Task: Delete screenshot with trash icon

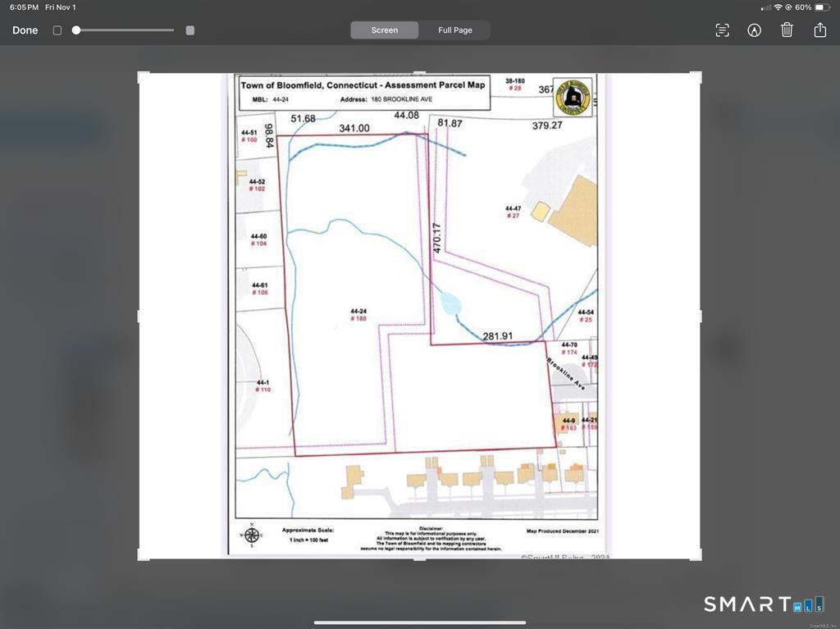Action: [x=787, y=30]
